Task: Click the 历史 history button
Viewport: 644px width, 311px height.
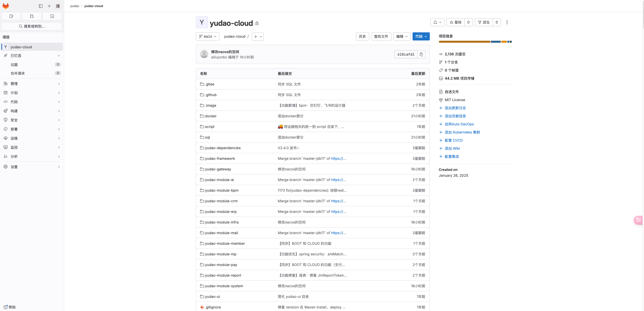Action: click(x=362, y=36)
